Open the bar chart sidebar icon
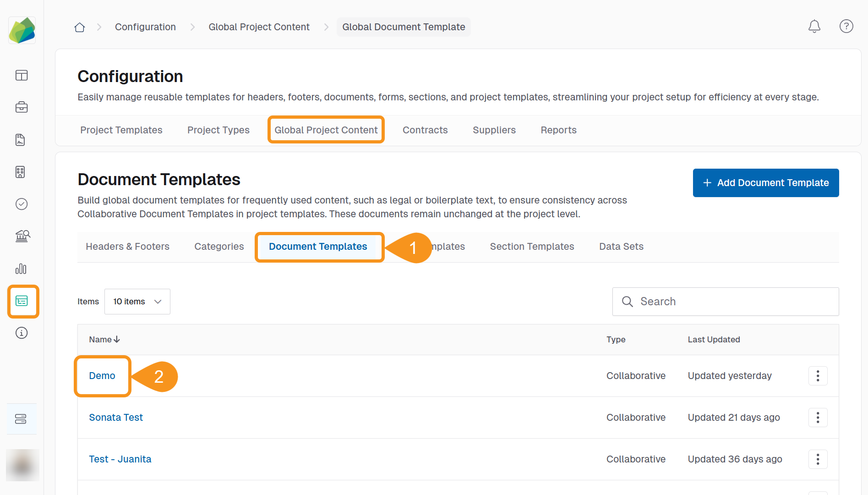 tap(22, 269)
